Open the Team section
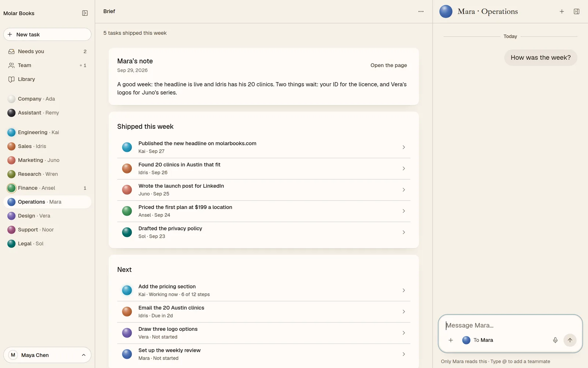This screenshot has width=588, height=368. (47, 66)
